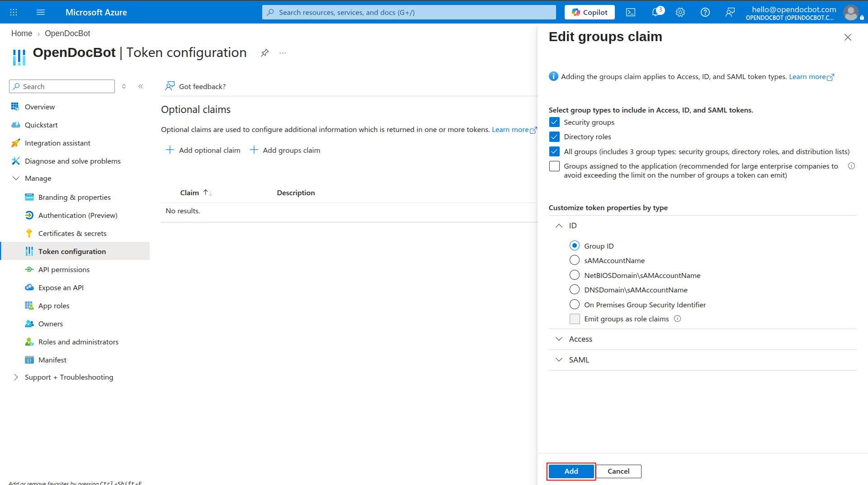The width and height of the screenshot is (868, 485).
Task: Focus the sidebar Search box
Action: 62,86
